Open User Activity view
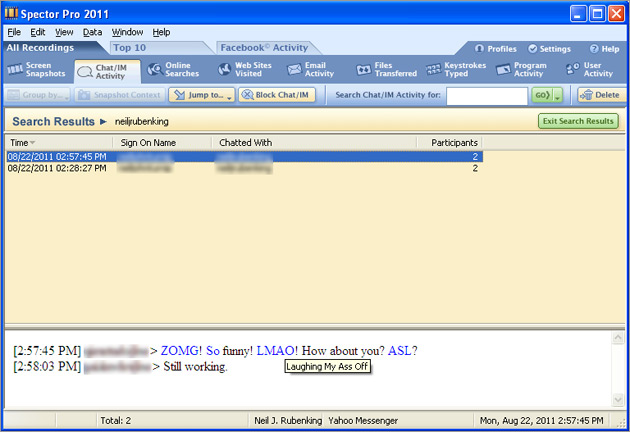 (x=589, y=70)
